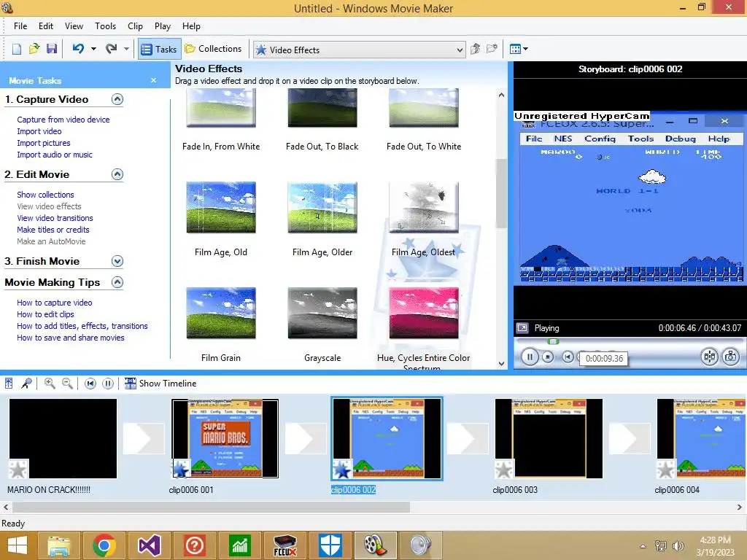Select the Film Age, Older effect

pos(322,208)
